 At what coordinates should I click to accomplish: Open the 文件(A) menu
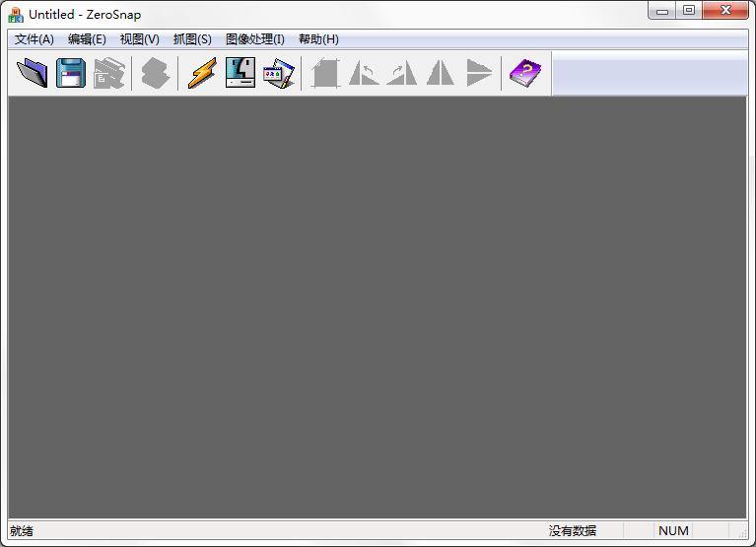click(x=34, y=39)
